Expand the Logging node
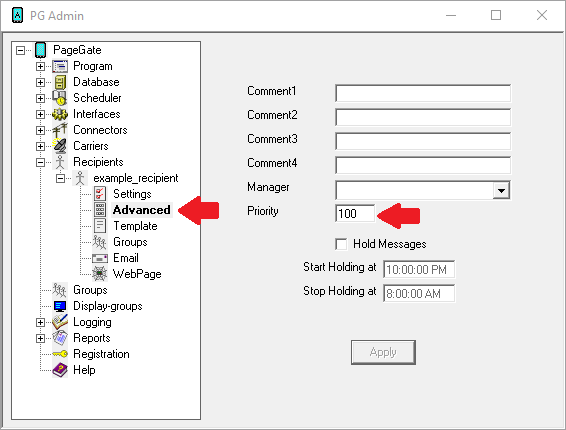Viewport: 566px width, 430px height. point(40,322)
